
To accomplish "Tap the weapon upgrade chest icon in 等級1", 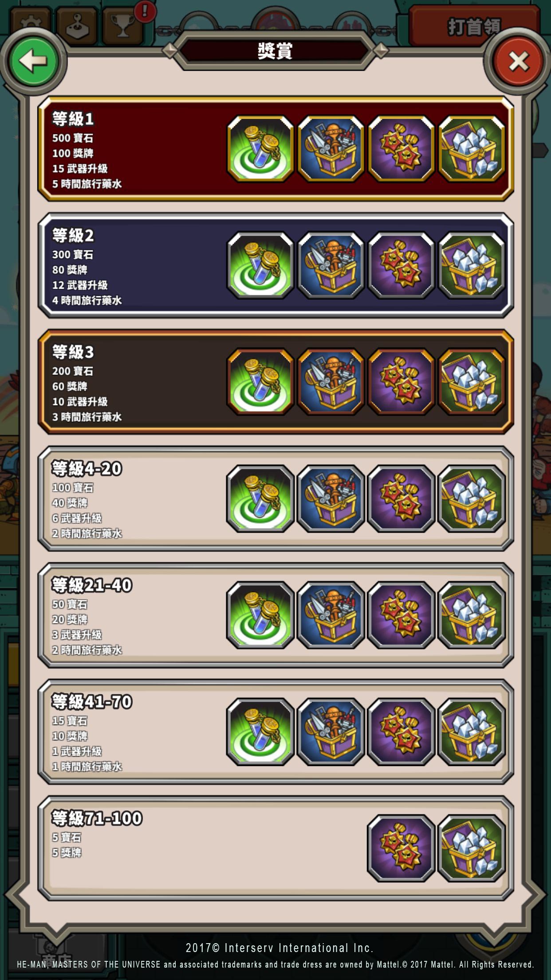I will [331, 149].
